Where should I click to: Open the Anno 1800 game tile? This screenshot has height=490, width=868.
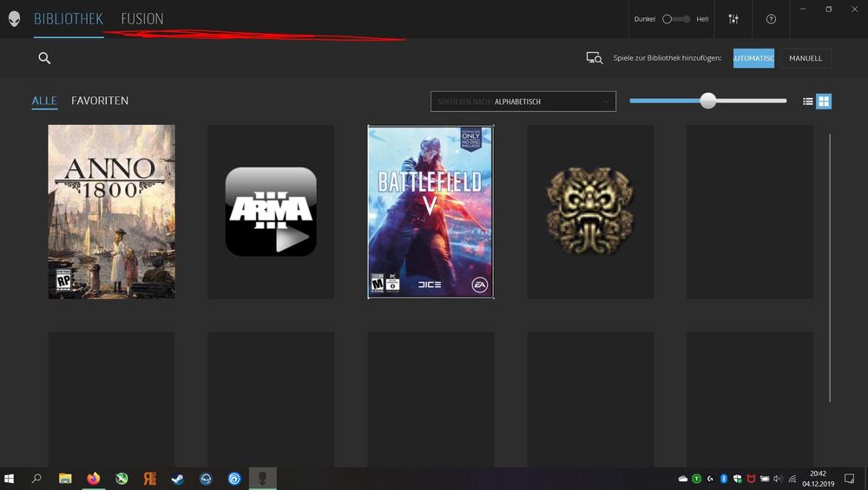click(x=111, y=212)
